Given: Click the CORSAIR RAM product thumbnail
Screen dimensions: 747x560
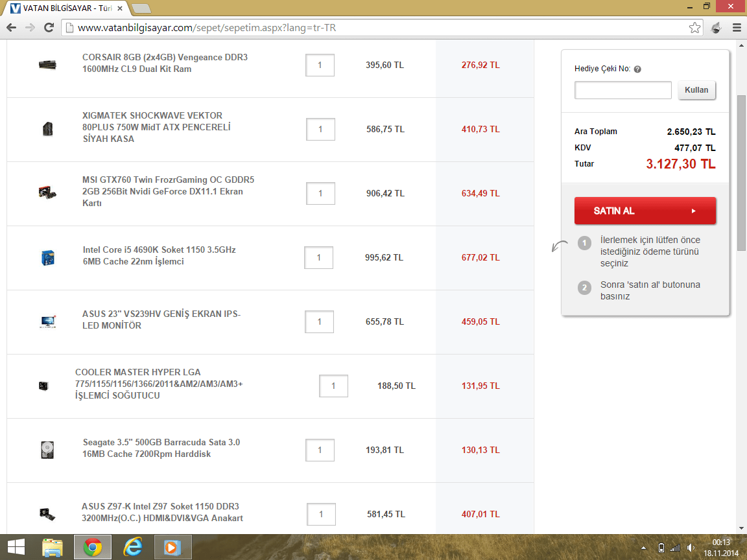Looking at the screenshot, I should coord(47,65).
